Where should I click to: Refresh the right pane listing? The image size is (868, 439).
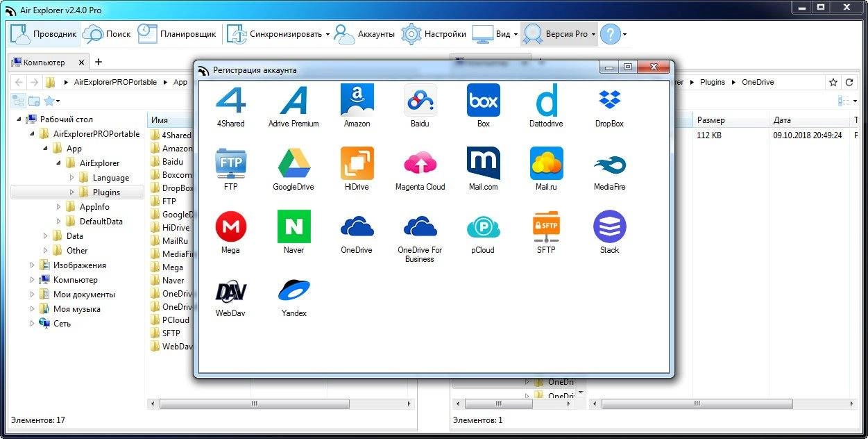click(849, 82)
